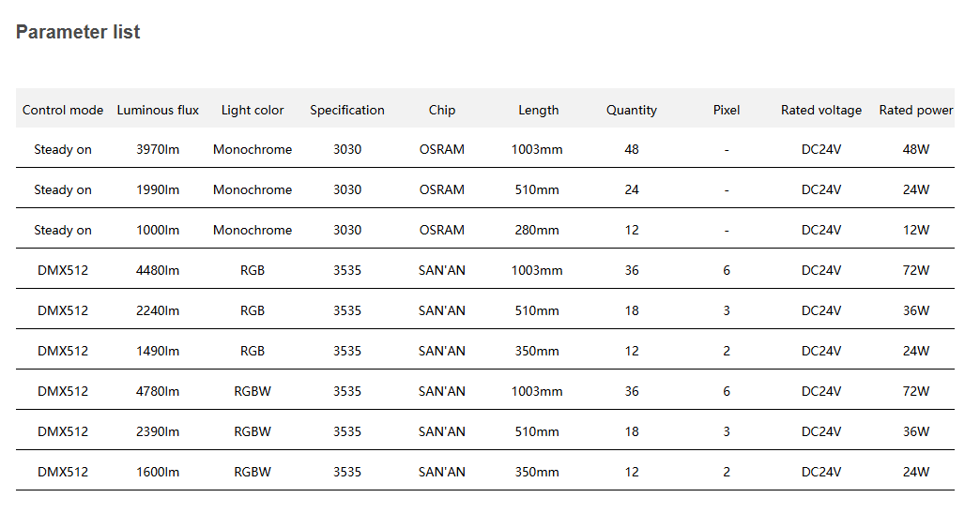Click the Length column header

point(538,110)
